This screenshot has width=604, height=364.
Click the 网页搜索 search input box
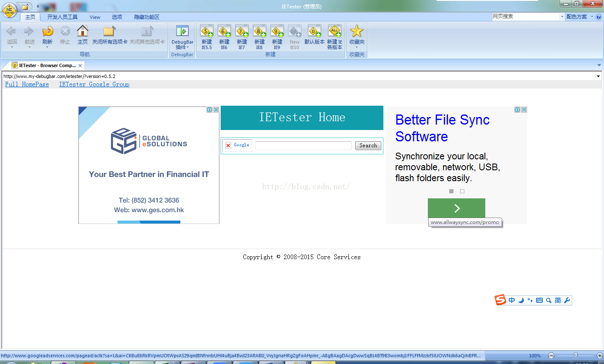(x=526, y=17)
